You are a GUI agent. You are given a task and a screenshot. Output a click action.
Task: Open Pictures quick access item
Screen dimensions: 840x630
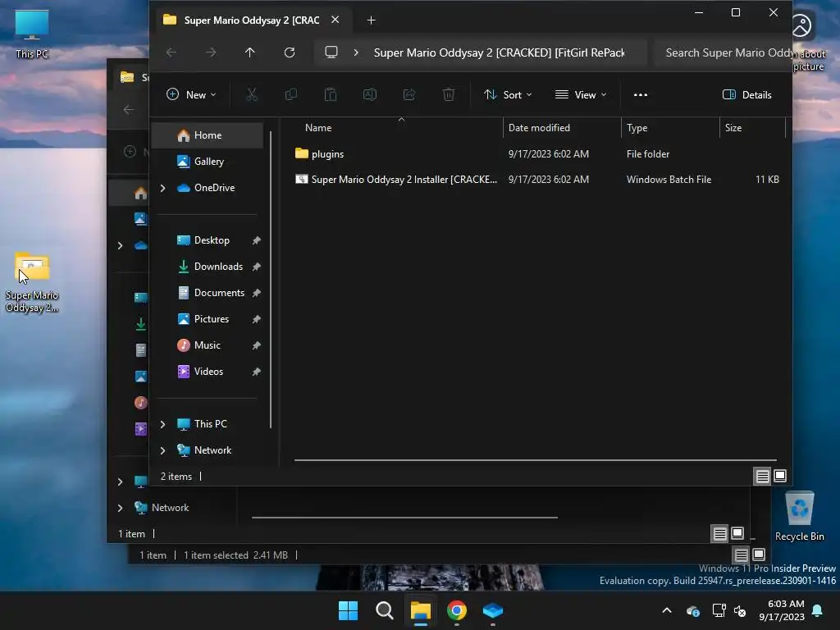pos(208,319)
